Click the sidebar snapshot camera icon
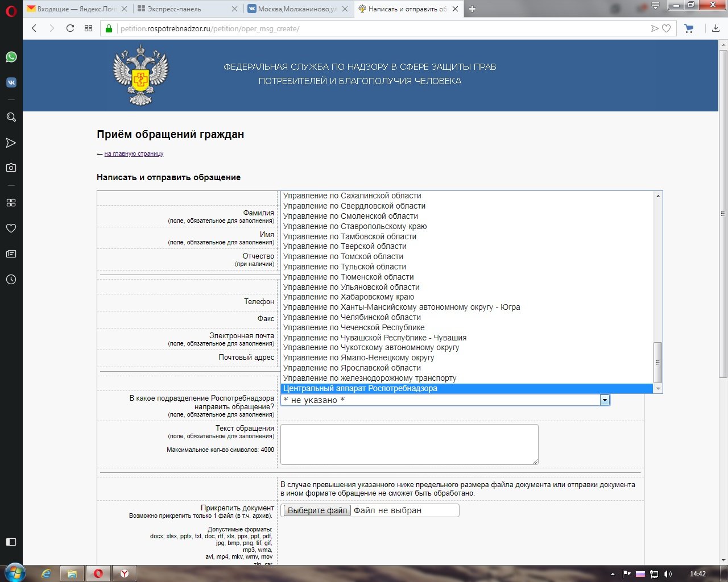 click(11, 168)
